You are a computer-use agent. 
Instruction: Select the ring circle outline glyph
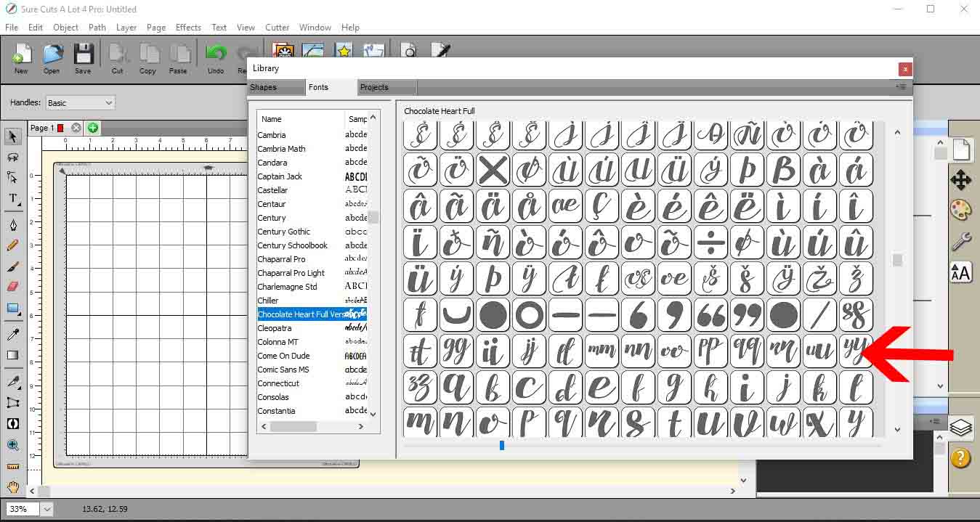point(530,315)
